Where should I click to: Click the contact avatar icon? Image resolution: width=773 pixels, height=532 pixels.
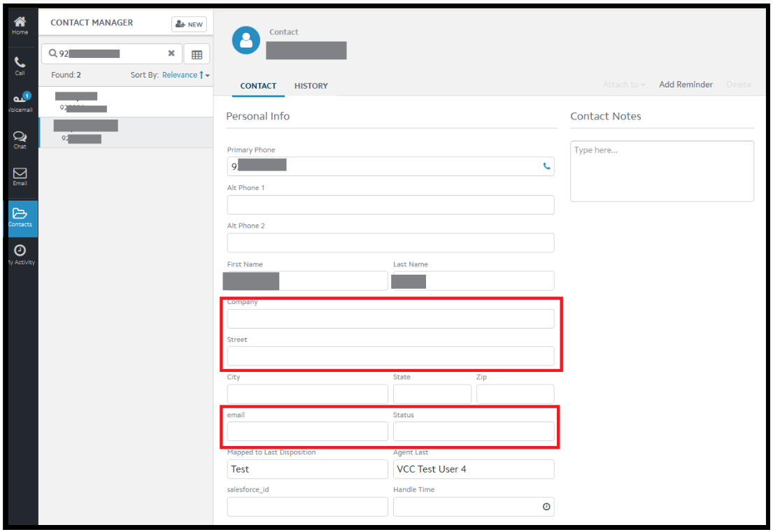[246, 41]
